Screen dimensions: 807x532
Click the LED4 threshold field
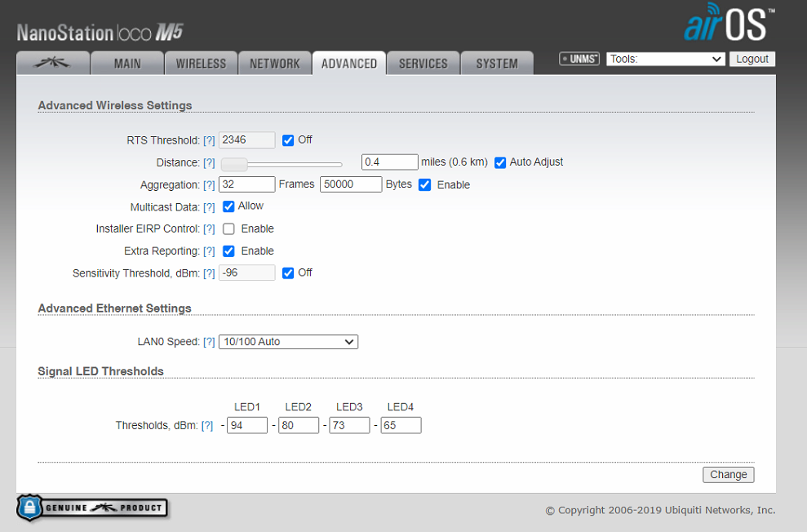(x=401, y=425)
